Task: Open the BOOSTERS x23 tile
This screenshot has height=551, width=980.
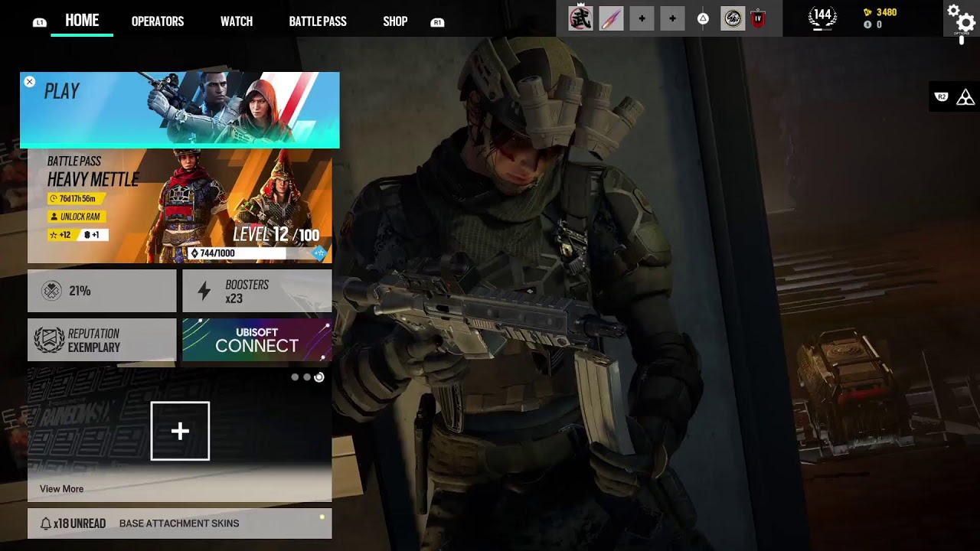Action: point(256,291)
